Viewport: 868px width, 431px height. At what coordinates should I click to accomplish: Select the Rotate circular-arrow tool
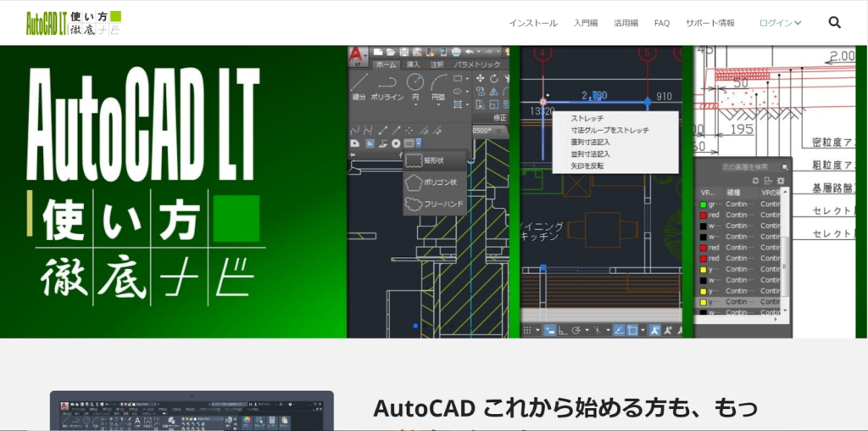coord(494,78)
